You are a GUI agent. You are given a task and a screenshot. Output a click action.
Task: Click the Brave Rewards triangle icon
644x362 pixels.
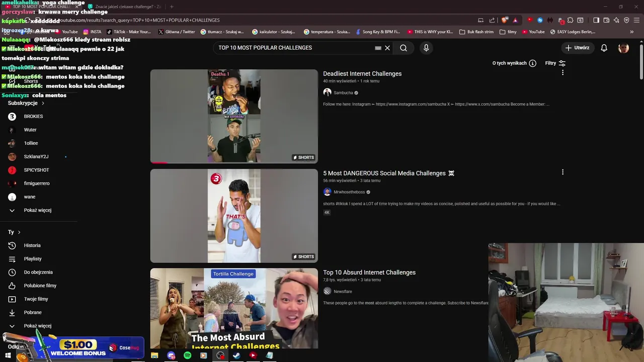pos(515,20)
